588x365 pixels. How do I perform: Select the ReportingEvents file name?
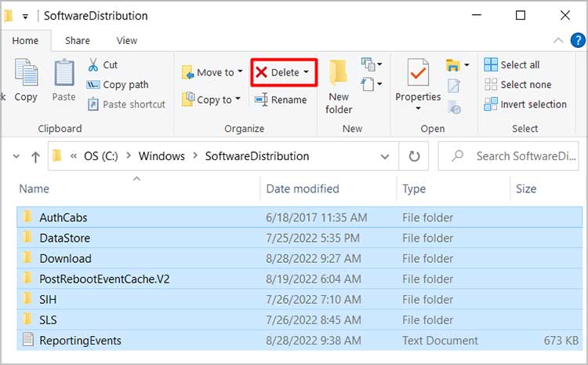pos(80,340)
